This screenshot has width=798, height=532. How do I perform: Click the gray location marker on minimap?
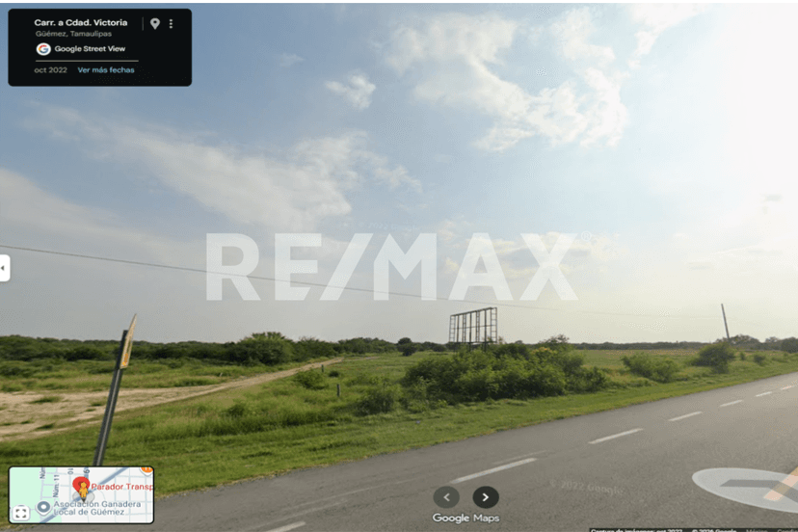(43, 507)
